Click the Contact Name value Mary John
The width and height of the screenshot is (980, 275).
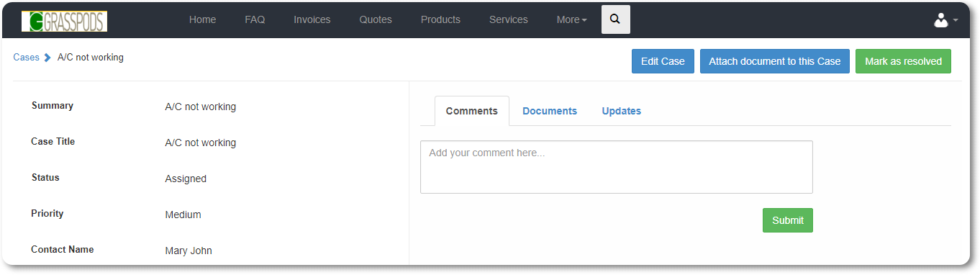(x=189, y=251)
